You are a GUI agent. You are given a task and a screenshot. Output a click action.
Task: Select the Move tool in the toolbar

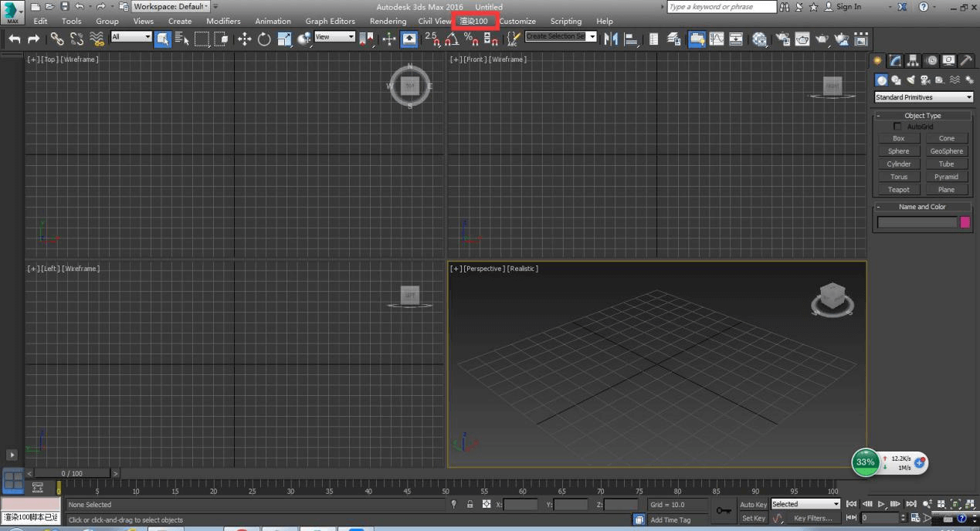coord(244,39)
